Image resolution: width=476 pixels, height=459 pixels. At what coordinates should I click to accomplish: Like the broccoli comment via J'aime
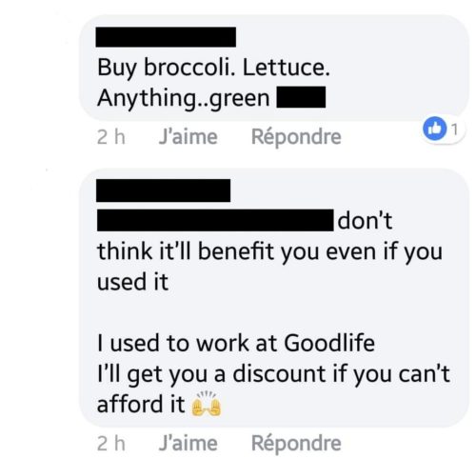click(x=188, y=137)
